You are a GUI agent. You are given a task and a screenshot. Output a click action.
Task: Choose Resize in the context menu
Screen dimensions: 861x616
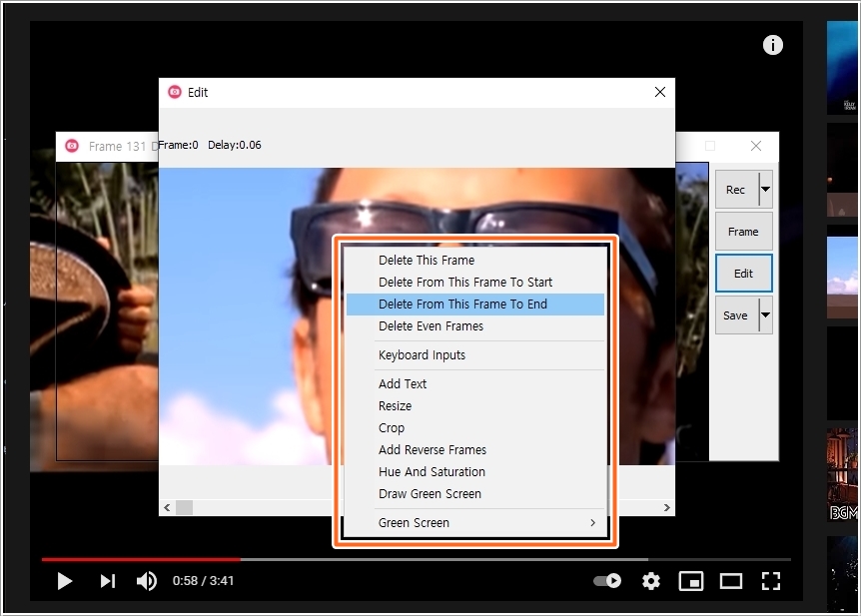(x=475, y=405)
